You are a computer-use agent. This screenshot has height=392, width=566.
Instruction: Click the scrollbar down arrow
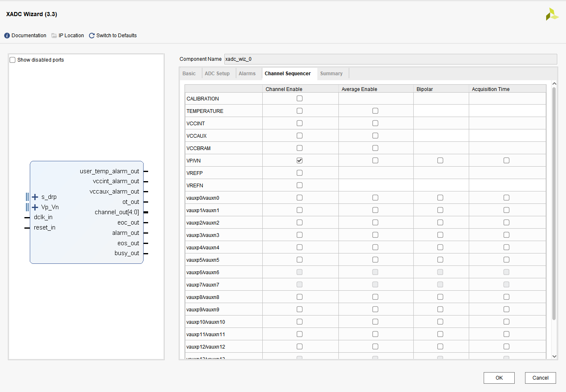point(554,356)
